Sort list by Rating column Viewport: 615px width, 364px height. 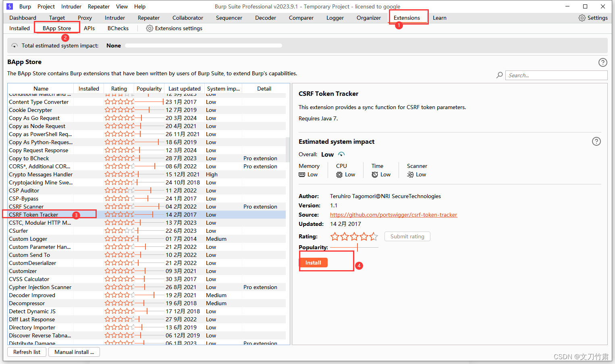coord(119,89)
